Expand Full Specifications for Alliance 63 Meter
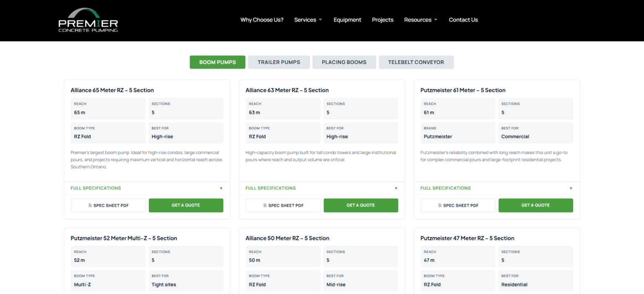The image size is (644, 294). click(322, 188)
